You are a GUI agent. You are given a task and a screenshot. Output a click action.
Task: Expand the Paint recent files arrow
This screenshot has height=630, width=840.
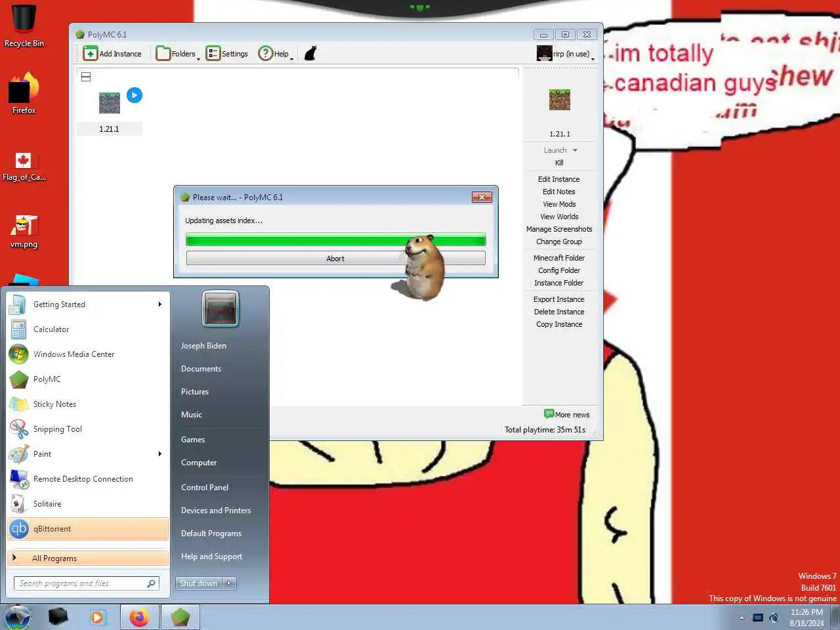point(159,454)
